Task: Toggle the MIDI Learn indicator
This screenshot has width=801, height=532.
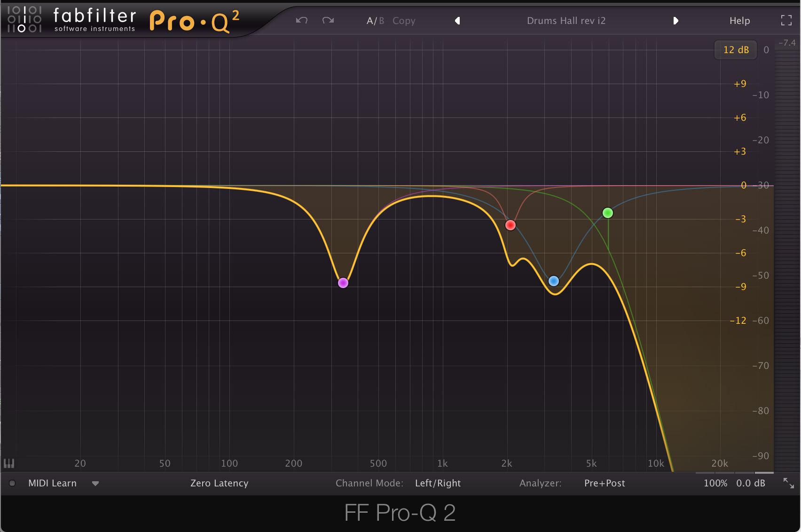Action: (12, 483)
